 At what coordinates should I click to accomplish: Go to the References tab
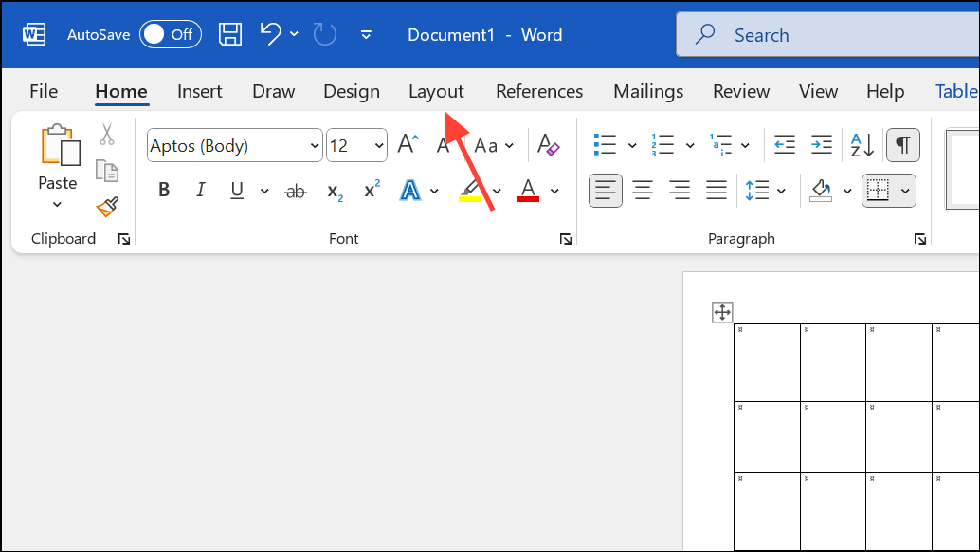538,91
